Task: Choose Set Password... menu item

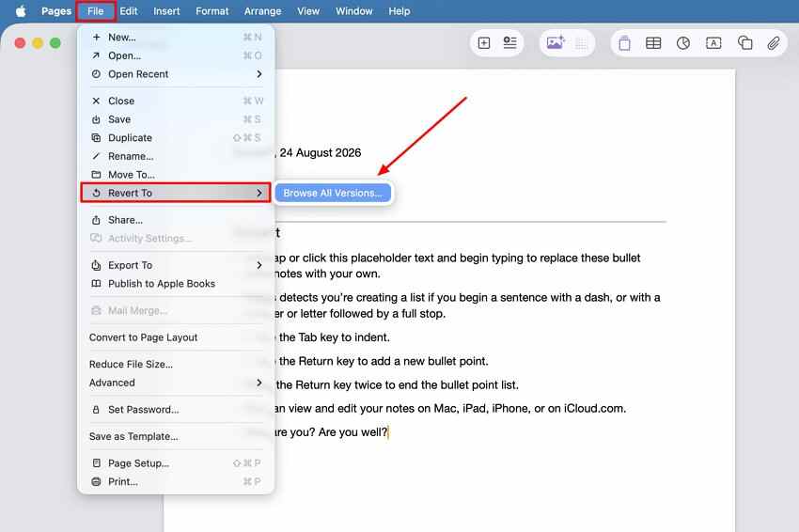Action: pyautogui.click(x=176, y=409)
